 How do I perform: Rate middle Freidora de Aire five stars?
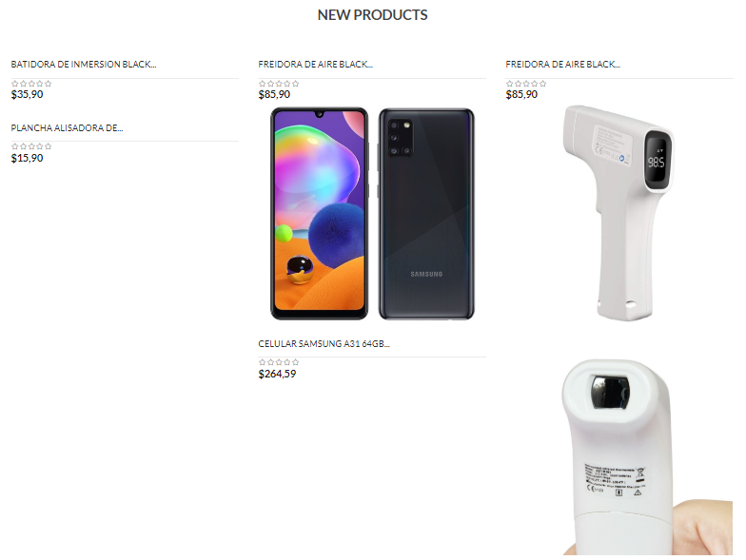295,84
